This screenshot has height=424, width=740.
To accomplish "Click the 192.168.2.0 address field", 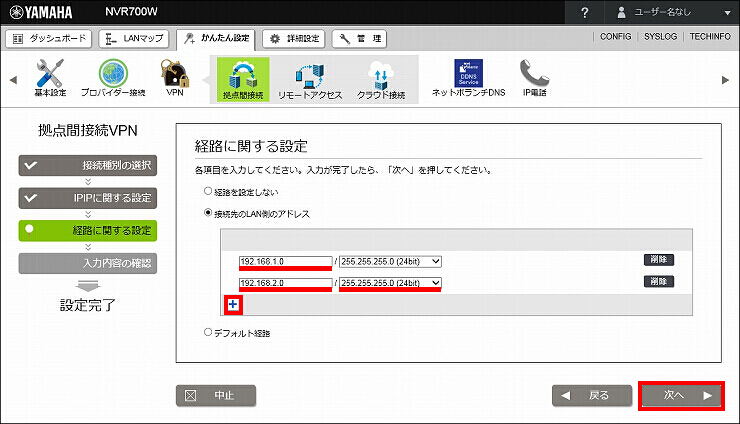I will (286, 283).
